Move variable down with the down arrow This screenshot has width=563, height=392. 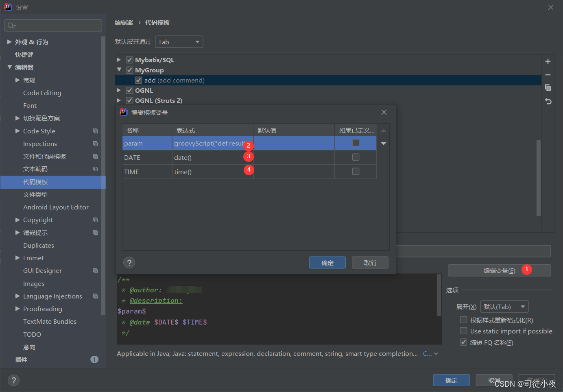(383, 144)
